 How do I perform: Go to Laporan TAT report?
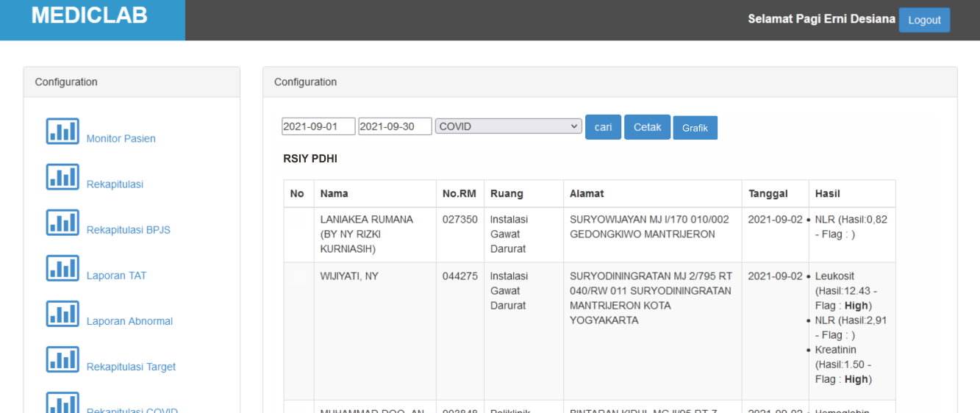point(116,276)
